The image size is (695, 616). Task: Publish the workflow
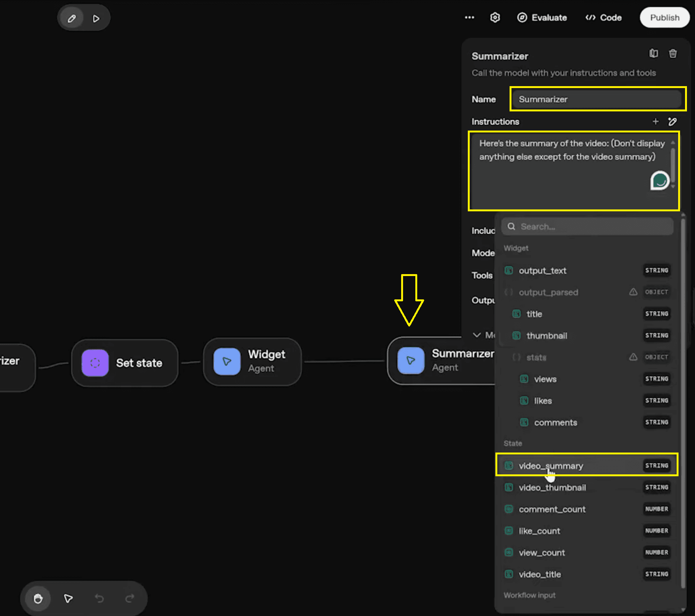[x=664, y=18]
